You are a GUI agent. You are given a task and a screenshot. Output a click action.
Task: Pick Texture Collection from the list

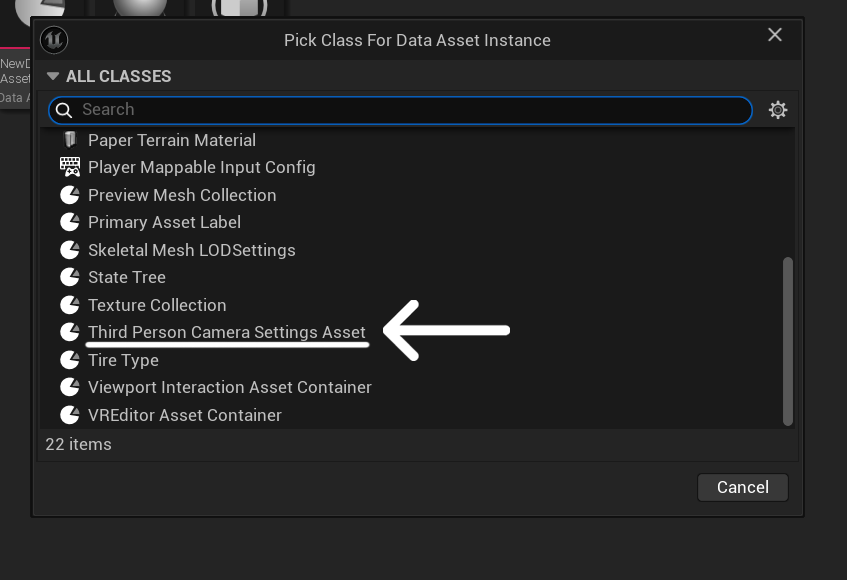157,305
